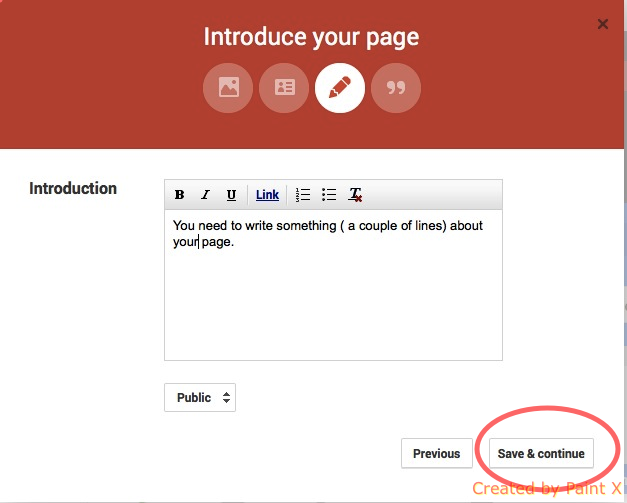Click the remove formatting icon

(355, 195)
